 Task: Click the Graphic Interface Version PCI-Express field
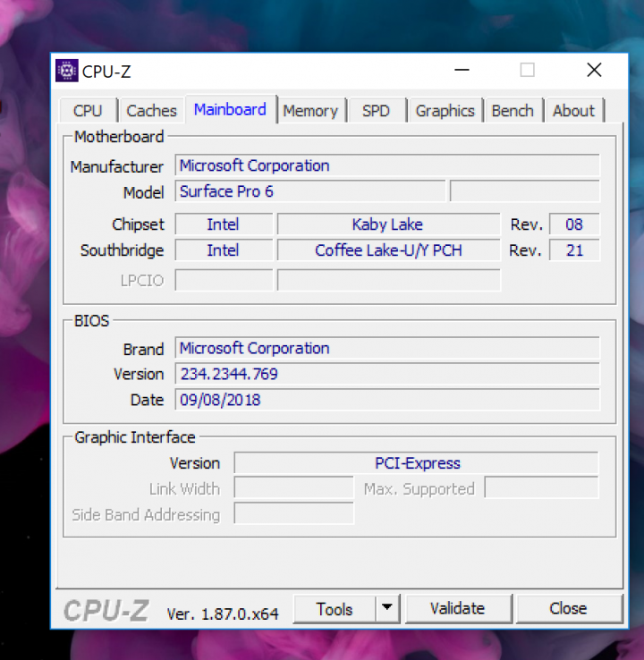[x=416, y=463]
